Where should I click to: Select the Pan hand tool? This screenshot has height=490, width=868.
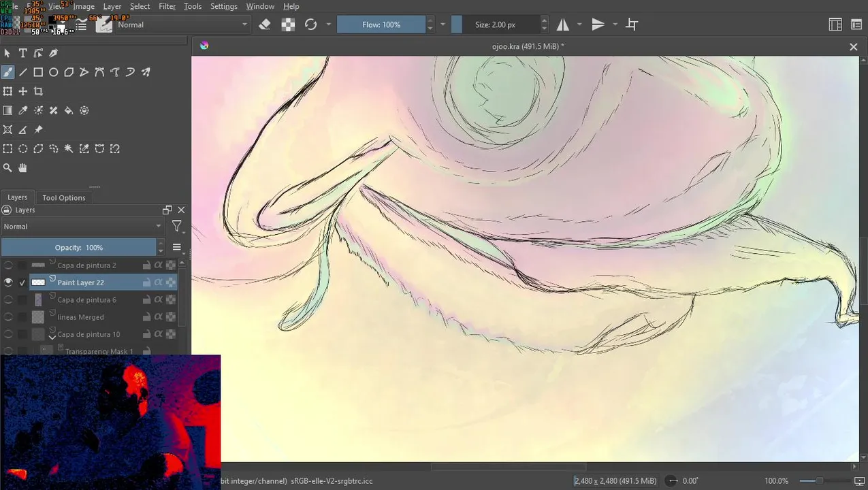coord(22,167)
